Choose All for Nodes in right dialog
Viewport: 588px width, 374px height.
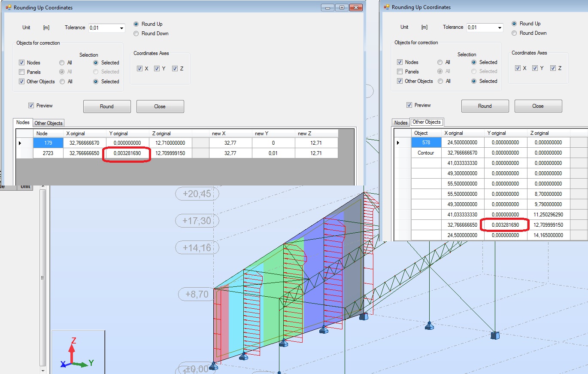440,62
